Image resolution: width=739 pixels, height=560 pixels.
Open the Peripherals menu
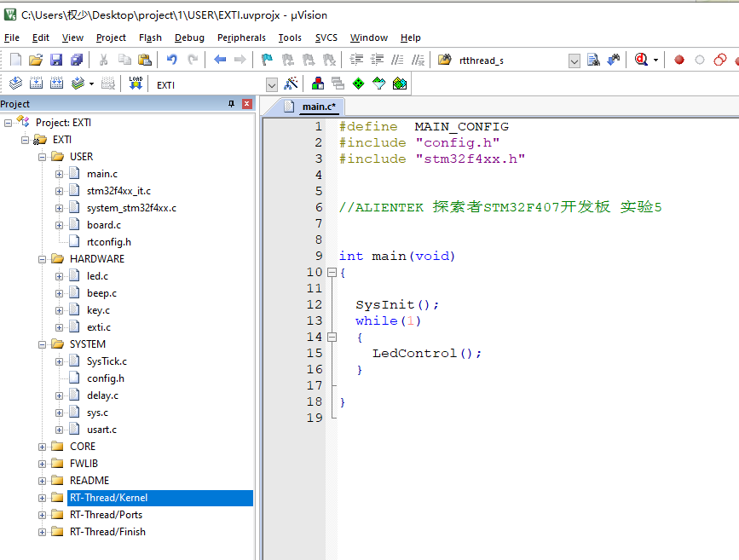(241, 38)
